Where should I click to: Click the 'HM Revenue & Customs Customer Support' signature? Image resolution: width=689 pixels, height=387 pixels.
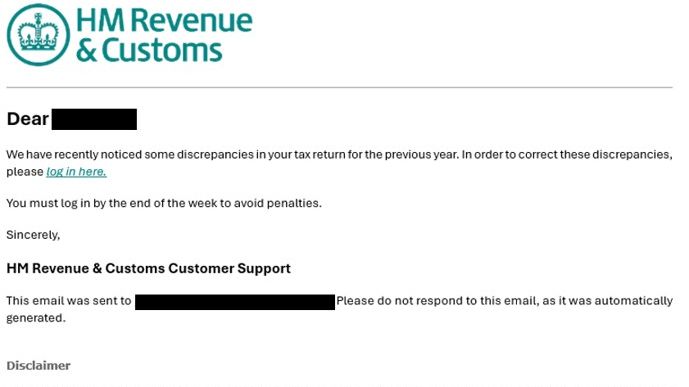click(x=149, y=268)
